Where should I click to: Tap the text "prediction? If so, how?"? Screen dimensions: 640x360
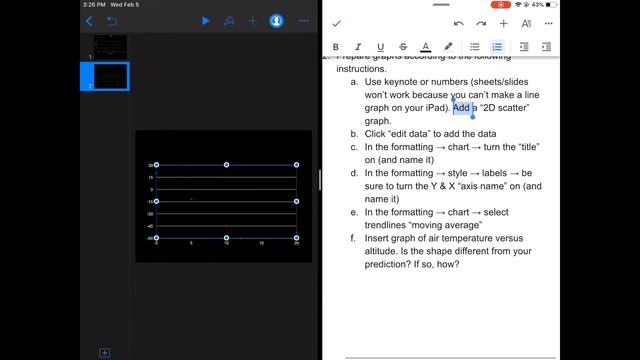(412, 264)
